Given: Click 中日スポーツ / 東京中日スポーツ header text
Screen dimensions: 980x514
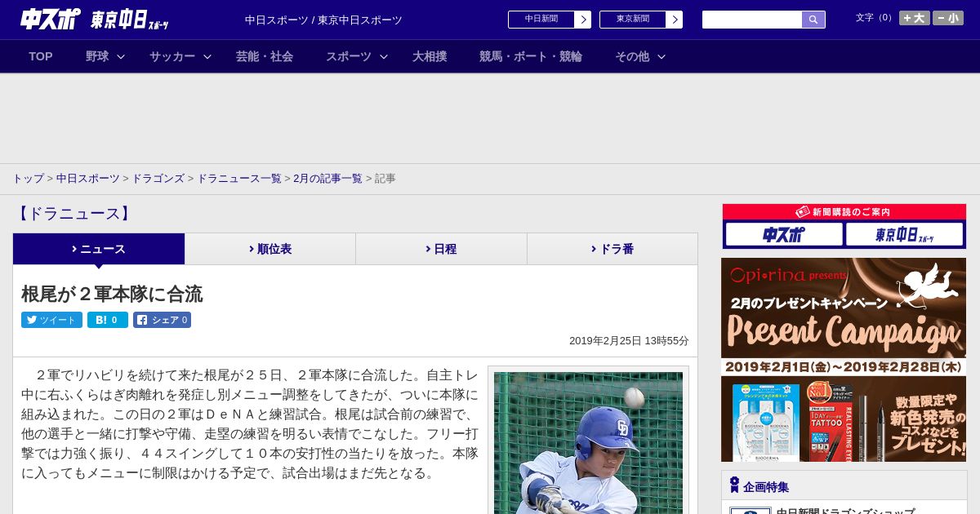Looking at the screenshot, I should pos(323,20).
